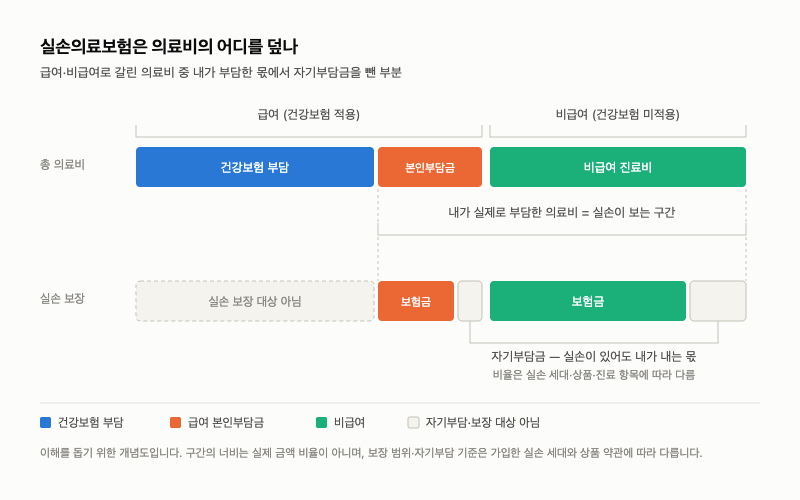Click the header 비급여 (건강보험 미적용)
Screen dimensions: 800x500
pyautogui.click(x=617, y=114)
